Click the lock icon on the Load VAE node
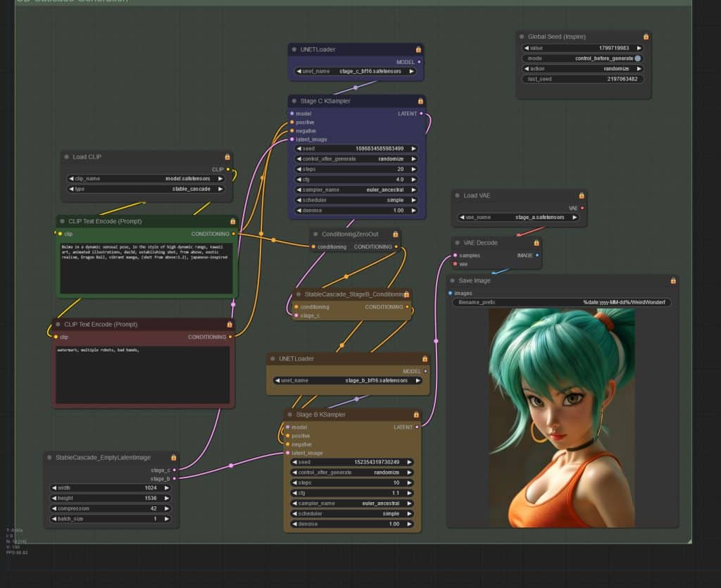 coord(582,196)
